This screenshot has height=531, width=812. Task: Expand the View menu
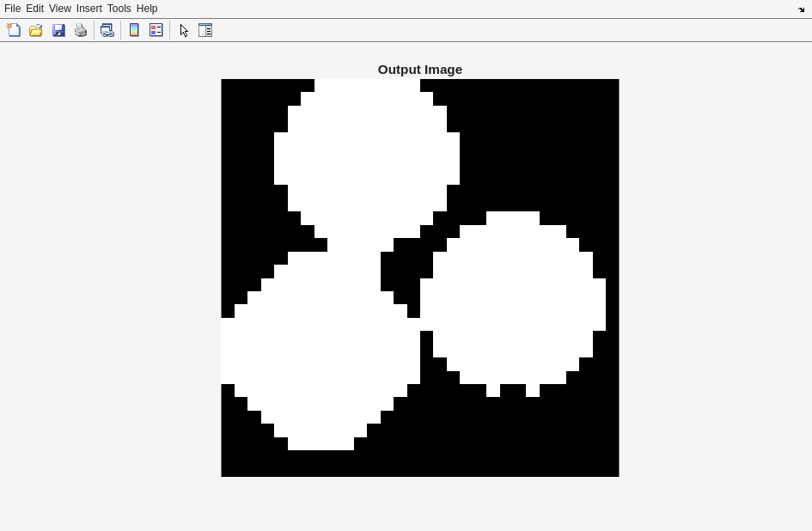coord(59,9)
